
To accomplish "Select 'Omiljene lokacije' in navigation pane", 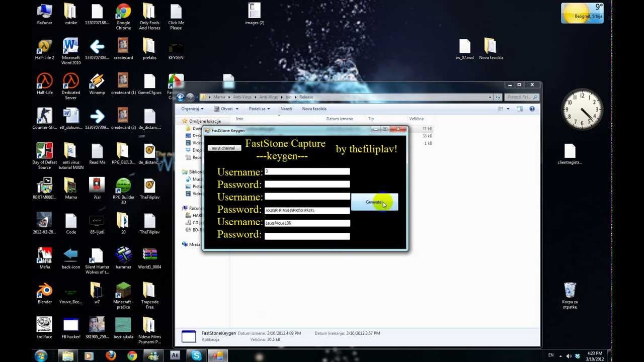I will pos(205,121).
